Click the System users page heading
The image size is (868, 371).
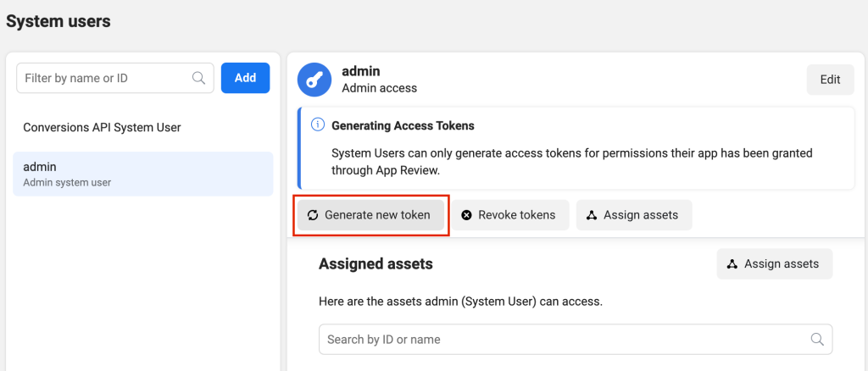click(58, 21)
